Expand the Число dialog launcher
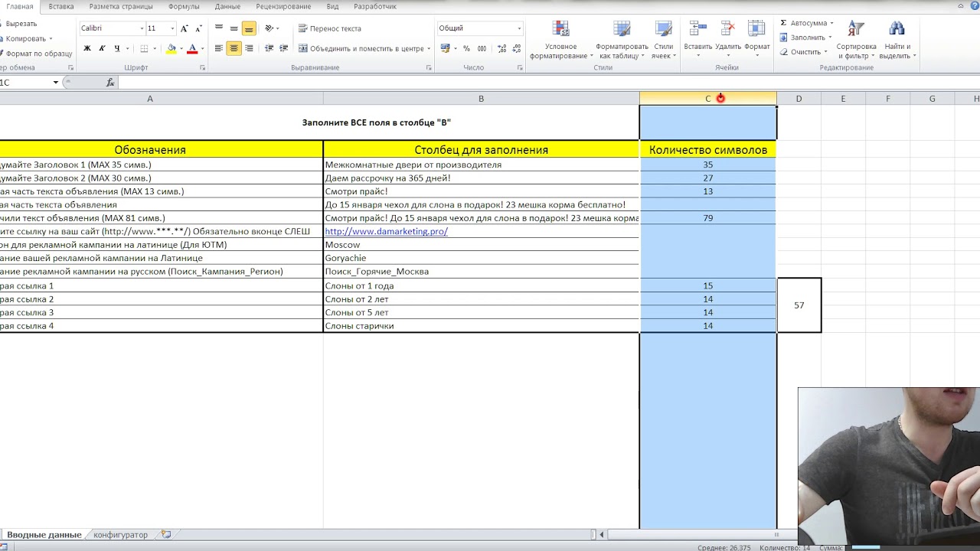The width and height of the screenshot is (980, 551). pyautogui.click(x=520, y=68)
